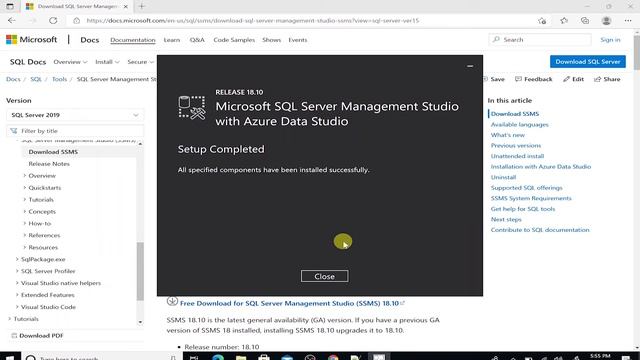
Task: Click the Share button
Action: (x=607, y=79)
